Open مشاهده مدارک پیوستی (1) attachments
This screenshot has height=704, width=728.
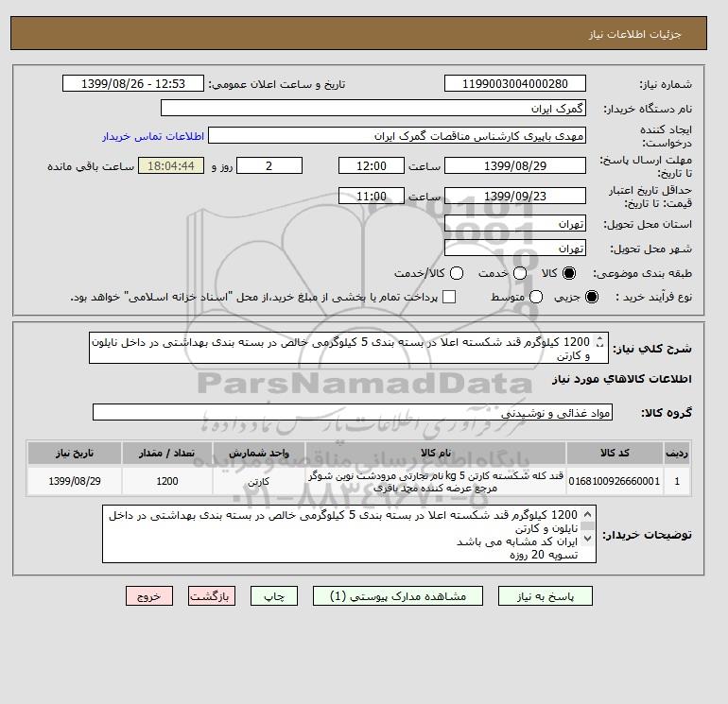coord(398,596)
